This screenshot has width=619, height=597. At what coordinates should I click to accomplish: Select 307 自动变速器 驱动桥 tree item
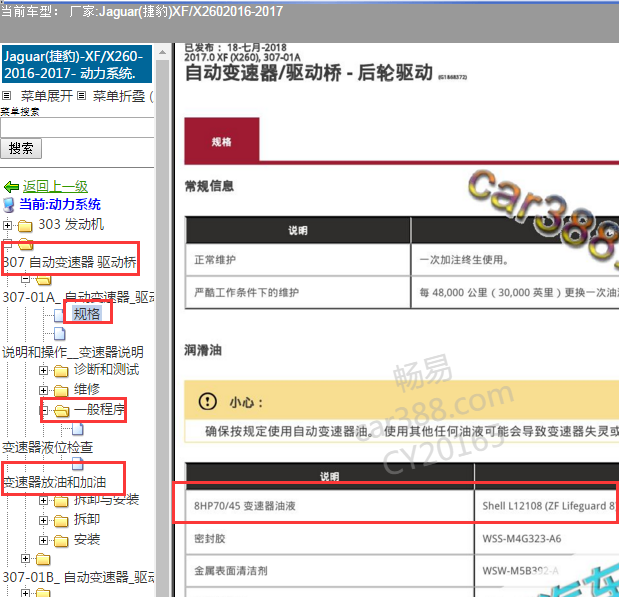point(69,262)
